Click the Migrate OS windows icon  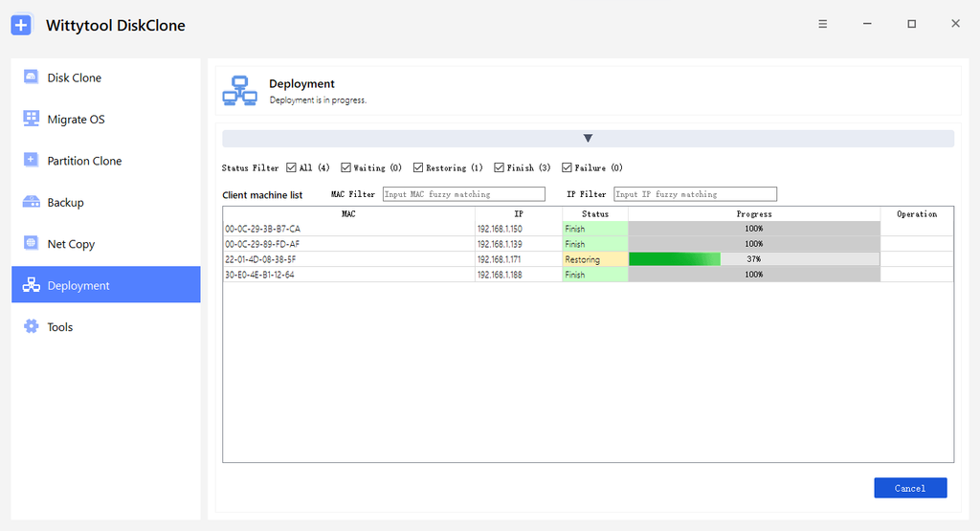coord(31,118)
